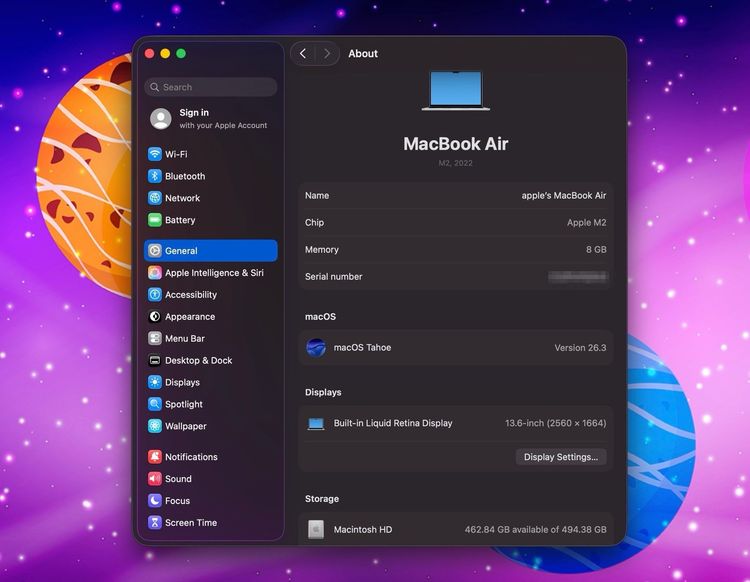Click the blurred serial number value
750x582 pixels.
pyautogui.click(x=578, y=276)
